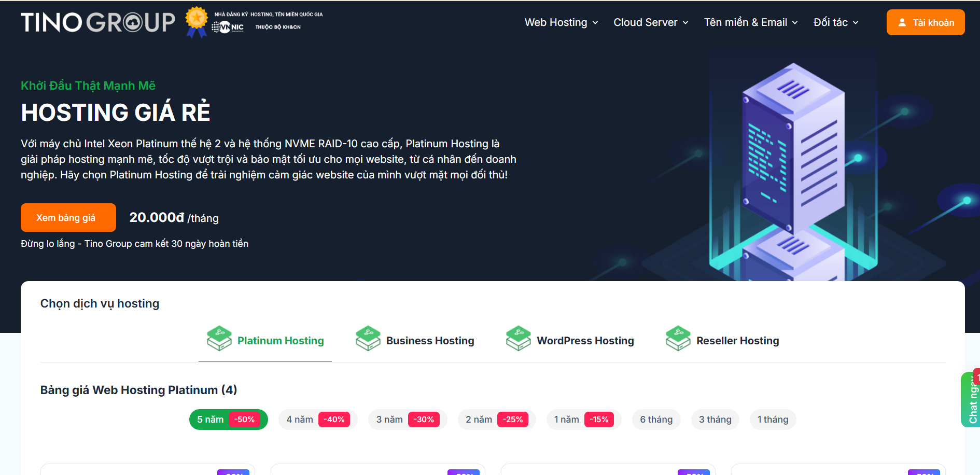
Task: Select the -40% discount badge
Action: point(334,419)
